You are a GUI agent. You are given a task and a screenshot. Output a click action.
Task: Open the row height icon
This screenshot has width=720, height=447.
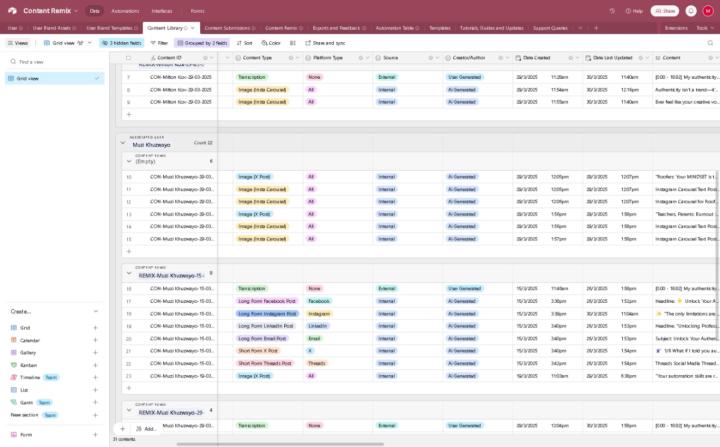292,43
